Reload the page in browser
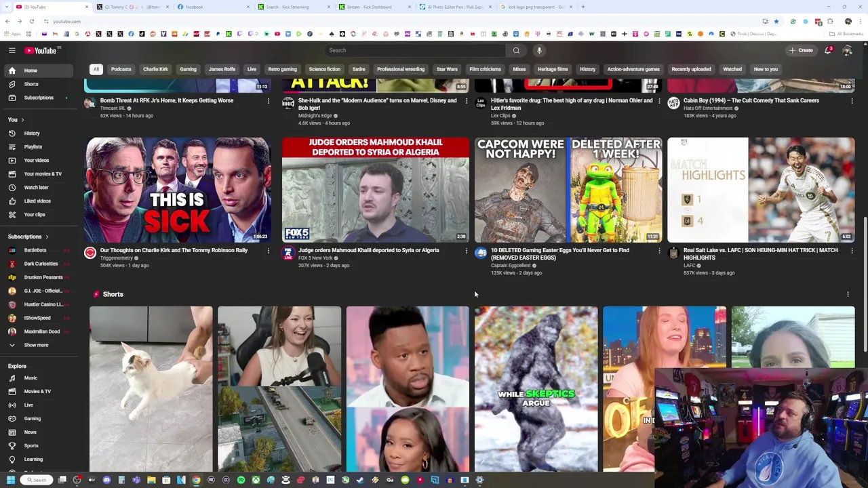Viewport: 868px width, 488px height. pyautogui.click(x=31, y=22)
